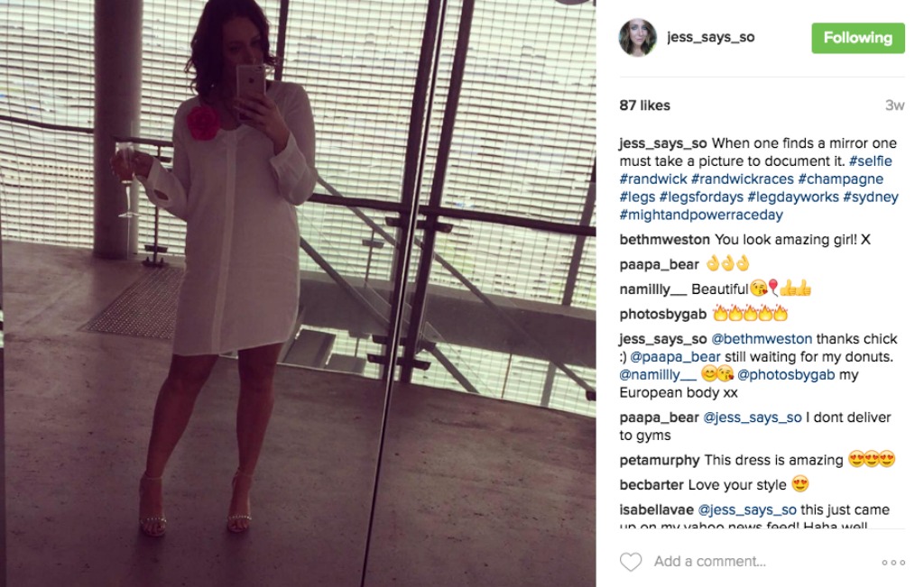View the 87 likes list
The width and height of the screenshot is (924, 587).
644,105
